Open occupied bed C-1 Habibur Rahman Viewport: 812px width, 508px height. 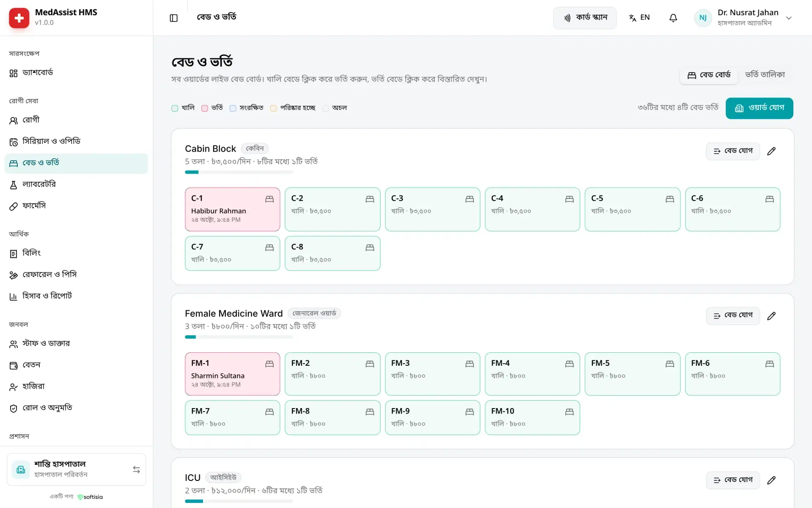[x=232, y=209]
